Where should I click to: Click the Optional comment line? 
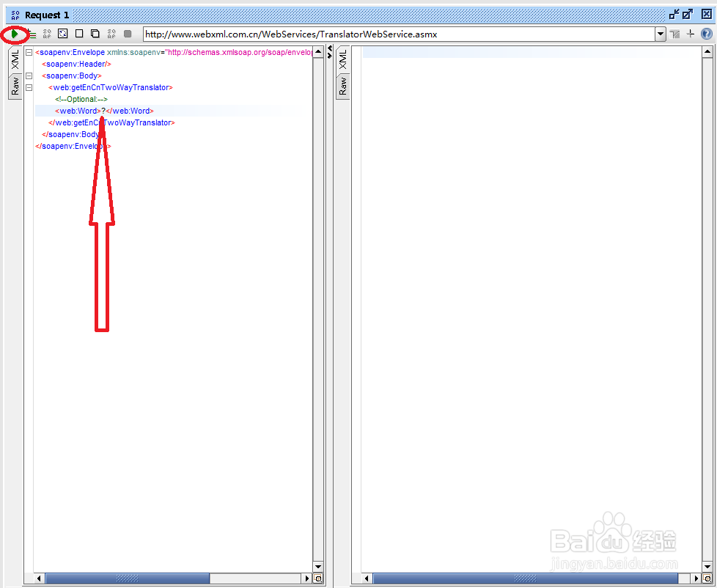81,99
